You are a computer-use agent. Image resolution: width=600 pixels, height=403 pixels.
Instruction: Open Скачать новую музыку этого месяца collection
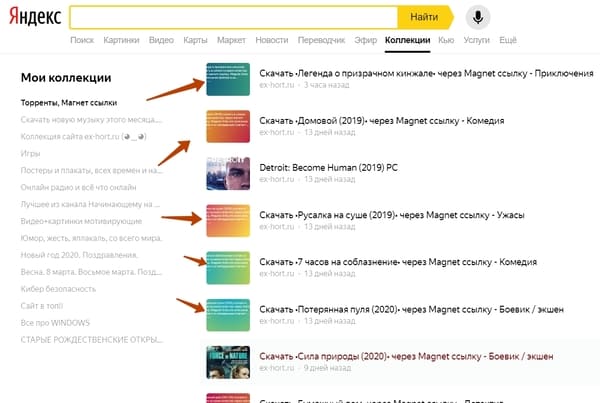(91, 119)
